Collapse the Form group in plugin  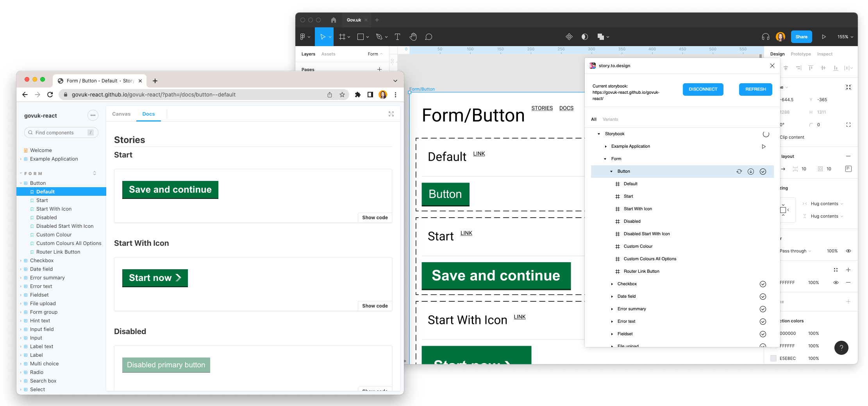point(605,159)
